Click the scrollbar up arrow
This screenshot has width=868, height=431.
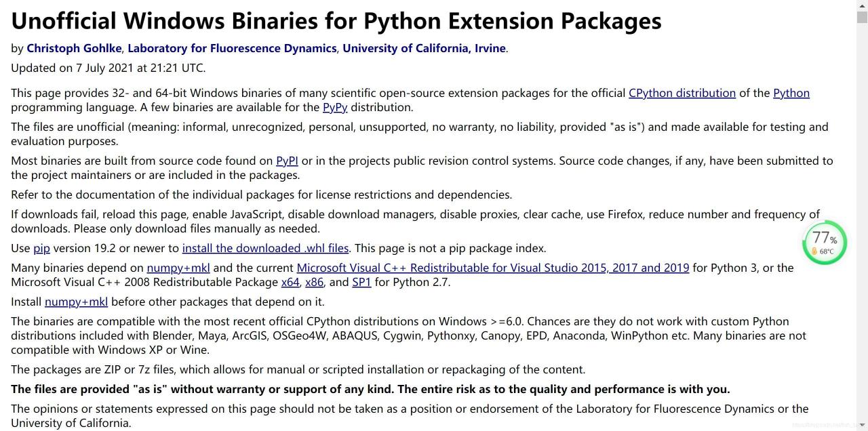[x=862, y=5]
